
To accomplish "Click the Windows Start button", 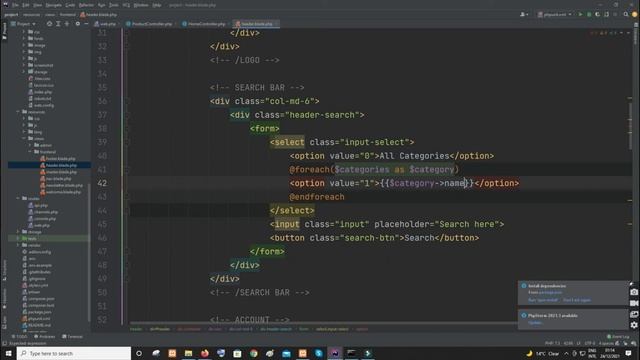I will (8, 353).
